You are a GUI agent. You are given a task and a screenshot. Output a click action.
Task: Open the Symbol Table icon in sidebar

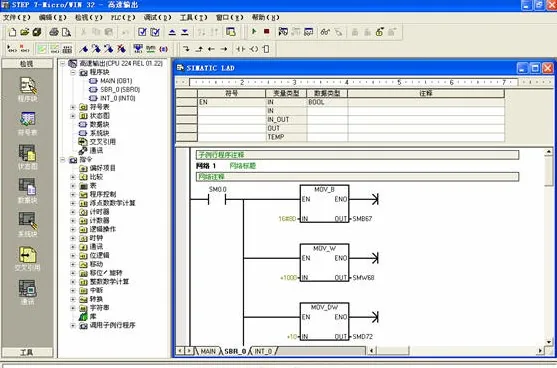(27, 123)
